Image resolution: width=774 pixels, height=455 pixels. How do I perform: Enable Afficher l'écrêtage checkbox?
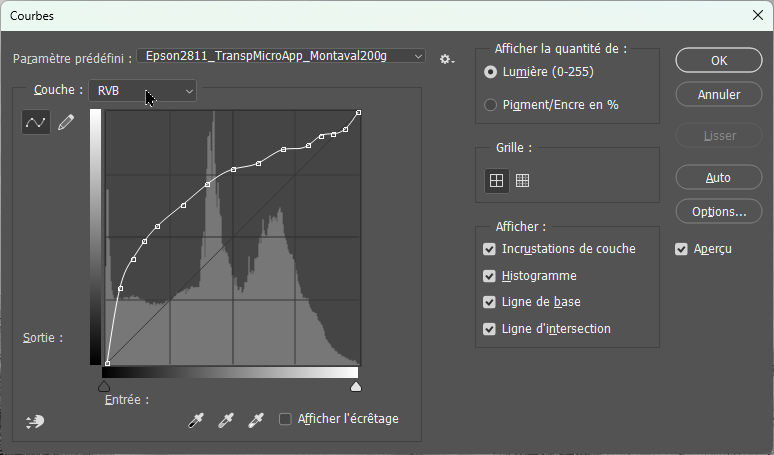[x=285, y=419]
